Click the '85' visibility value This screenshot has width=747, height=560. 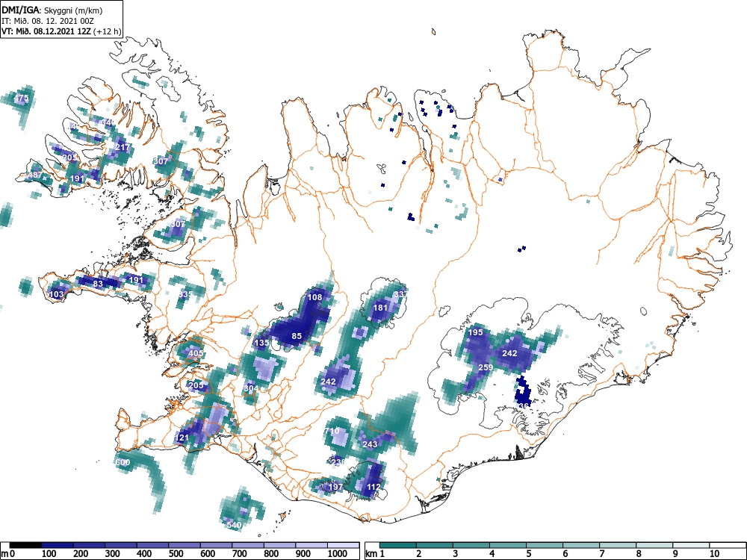coord(297,336)
